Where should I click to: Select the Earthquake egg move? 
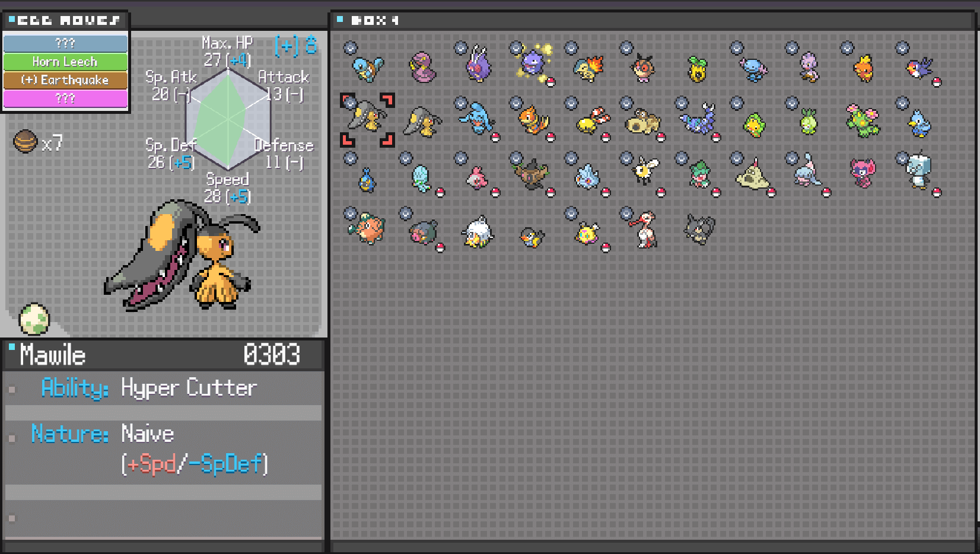click(65, 80)
